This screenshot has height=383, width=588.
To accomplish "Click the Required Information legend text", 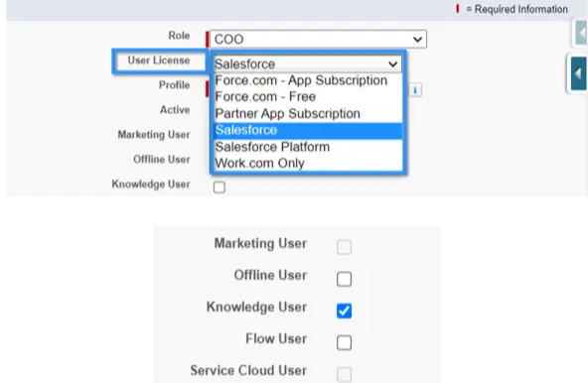I will (517, 9).
